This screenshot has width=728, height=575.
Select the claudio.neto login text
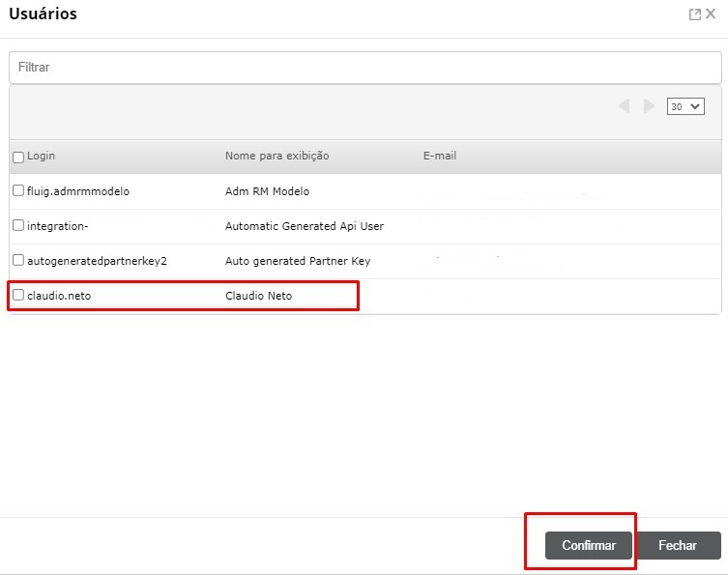click(x=59, y=296)
